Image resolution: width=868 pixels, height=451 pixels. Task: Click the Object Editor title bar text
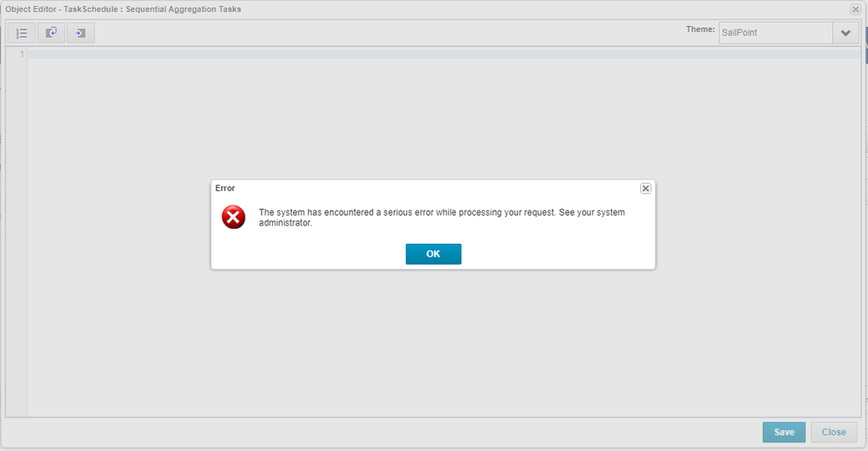pos(124,10)
